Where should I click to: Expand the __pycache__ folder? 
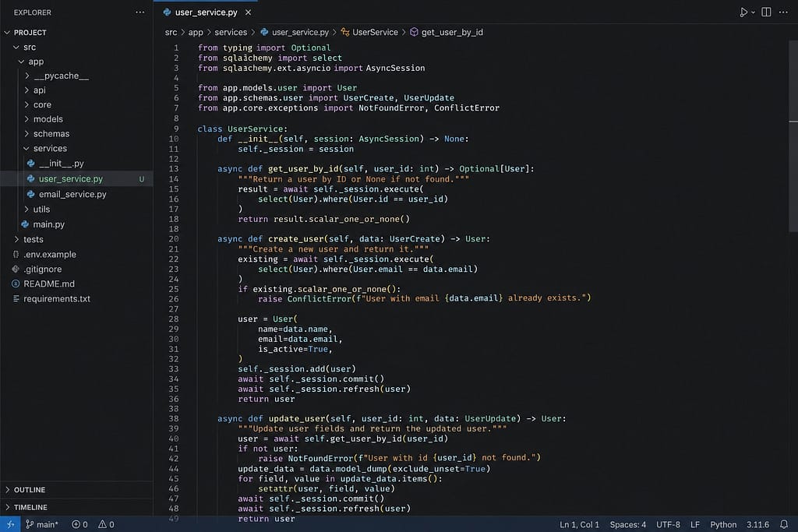pos(27,76)
